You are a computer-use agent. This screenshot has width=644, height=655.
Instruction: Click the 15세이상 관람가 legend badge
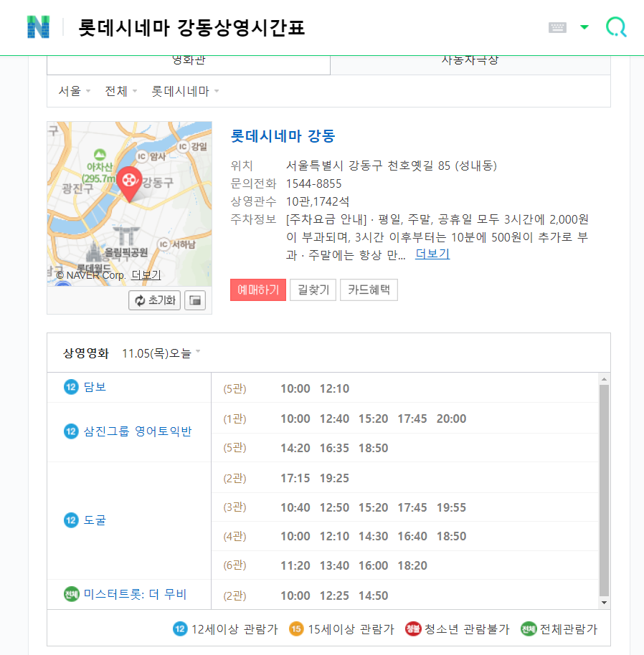(x=296, y=628)
